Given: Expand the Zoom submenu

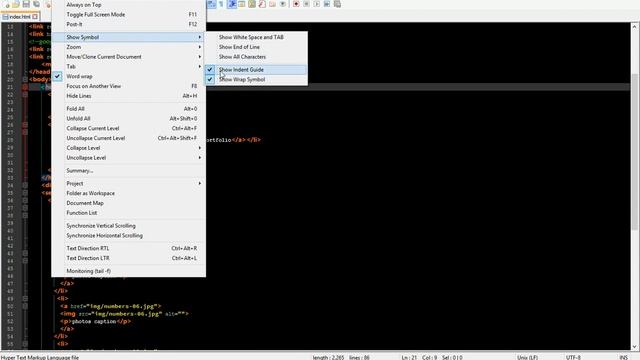Looking at the screenshot, I should coord(128,47).
